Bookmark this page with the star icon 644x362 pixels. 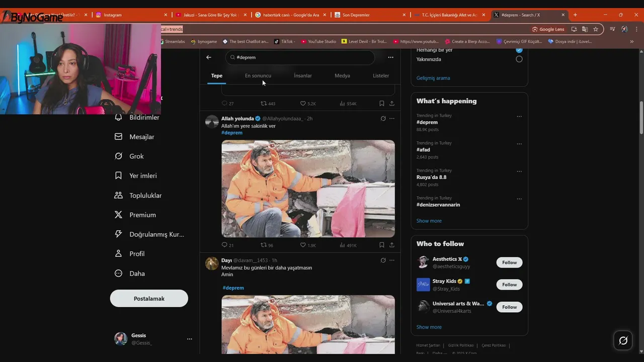(x=596, y=29)
